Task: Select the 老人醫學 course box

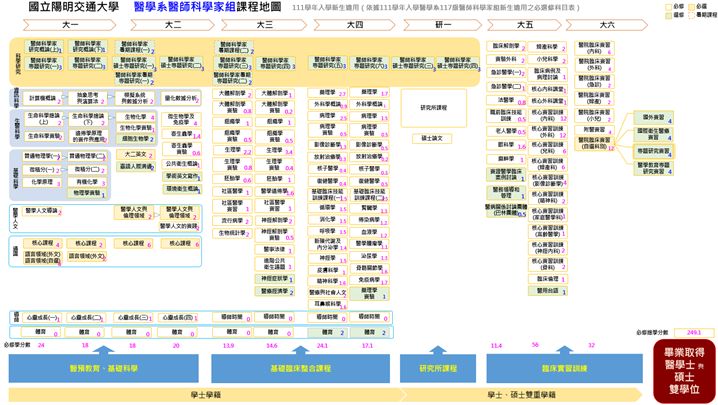Action: (x=506, y=131)
